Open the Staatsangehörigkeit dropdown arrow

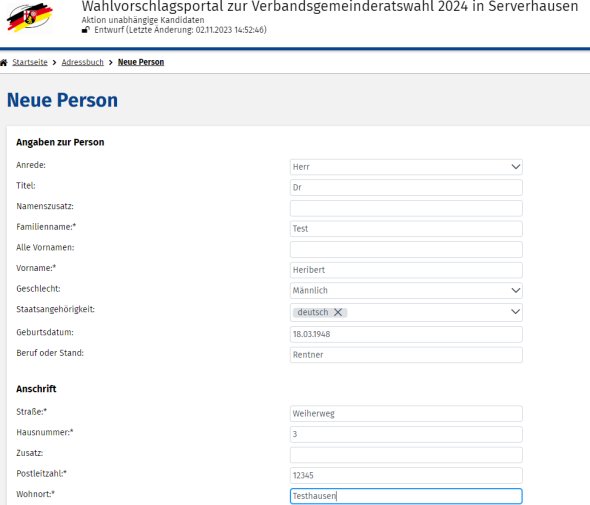click(515, 312)
